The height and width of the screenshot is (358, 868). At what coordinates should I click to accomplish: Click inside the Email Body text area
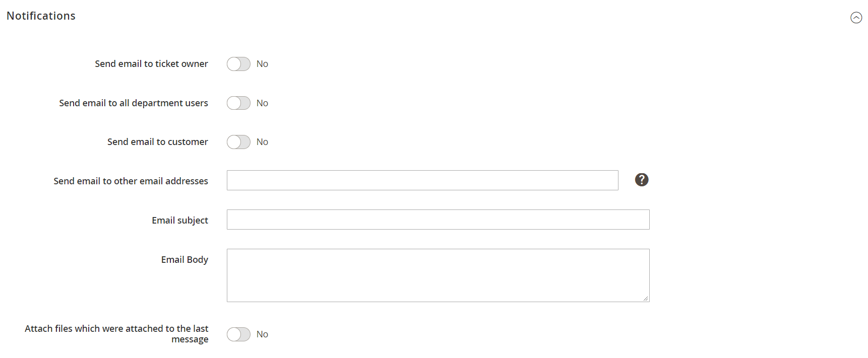(x=438, y=275)
